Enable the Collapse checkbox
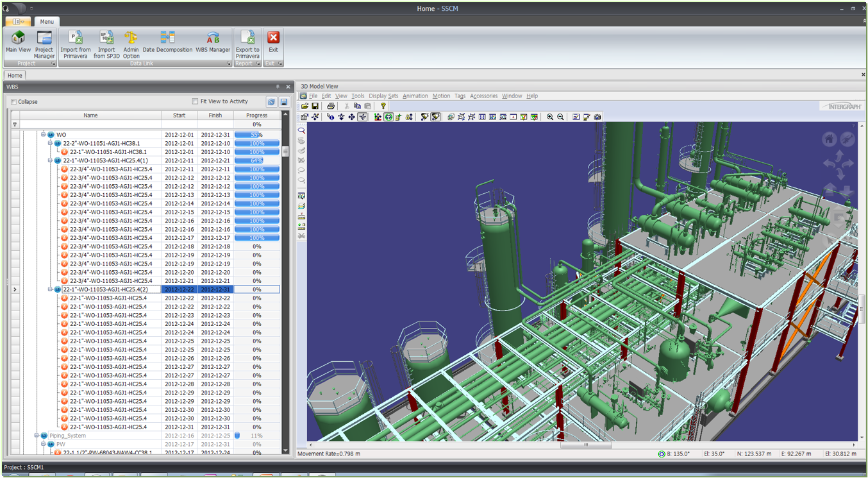This screenshot has height=478, width=868. (x=14, y=102)
